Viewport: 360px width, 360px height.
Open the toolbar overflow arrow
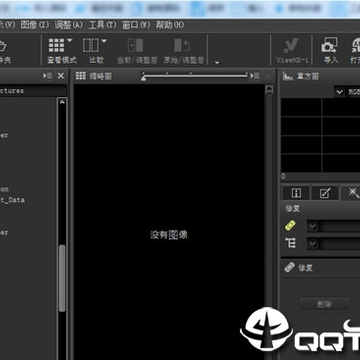click(x=217, y=62)
